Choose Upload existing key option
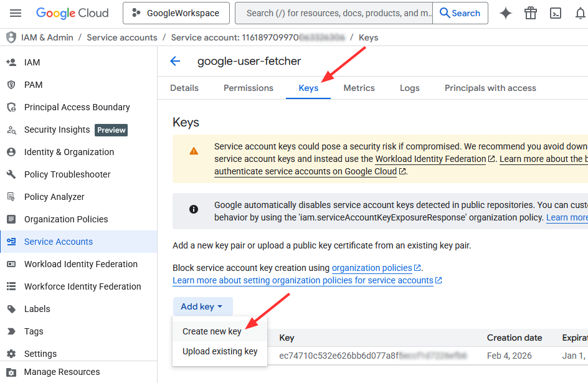The height and width of the screenshot is (383, 588). point(220,351)
